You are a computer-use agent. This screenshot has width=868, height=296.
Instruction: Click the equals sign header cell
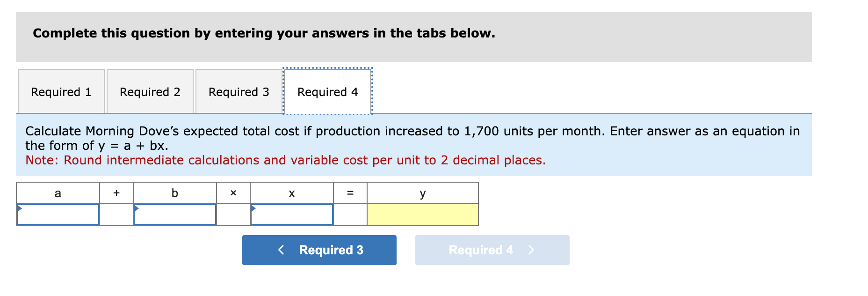tap(350, 192)
